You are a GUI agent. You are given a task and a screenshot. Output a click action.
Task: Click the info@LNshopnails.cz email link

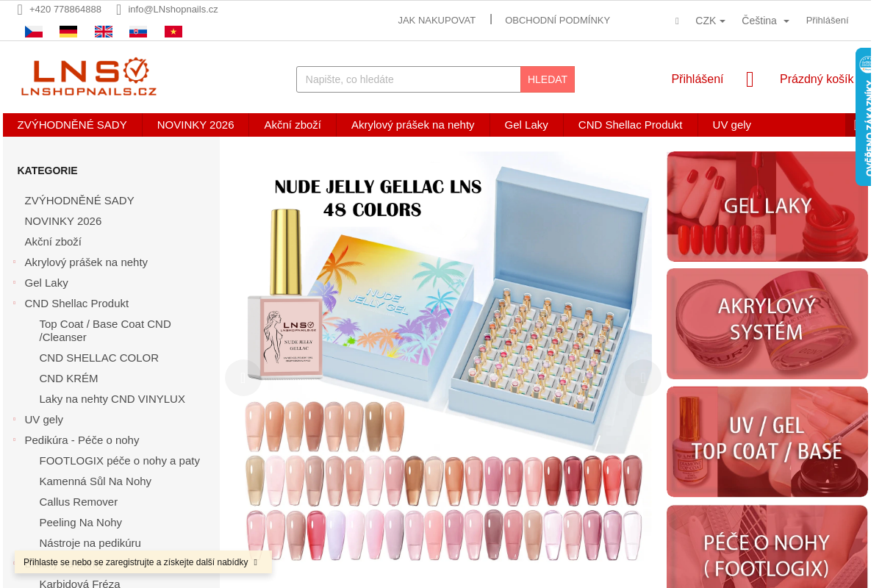(173, 10)
